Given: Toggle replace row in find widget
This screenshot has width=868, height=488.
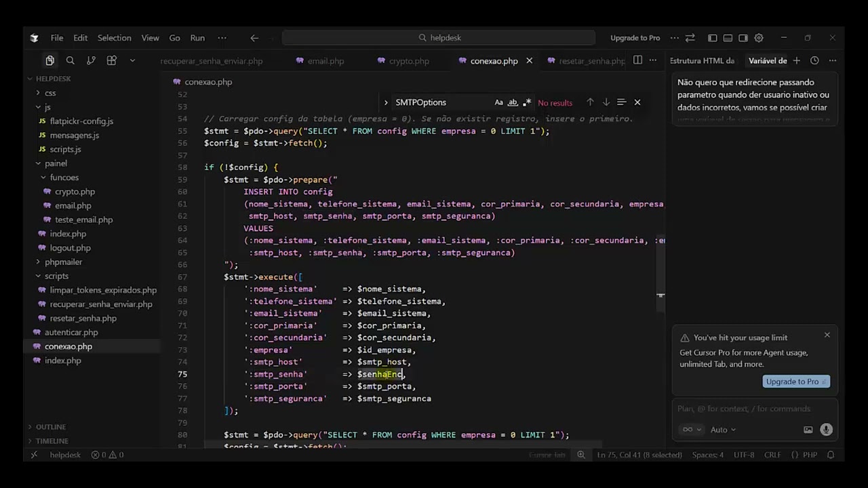Looking at the screenshot, I should tap(386, 102).
